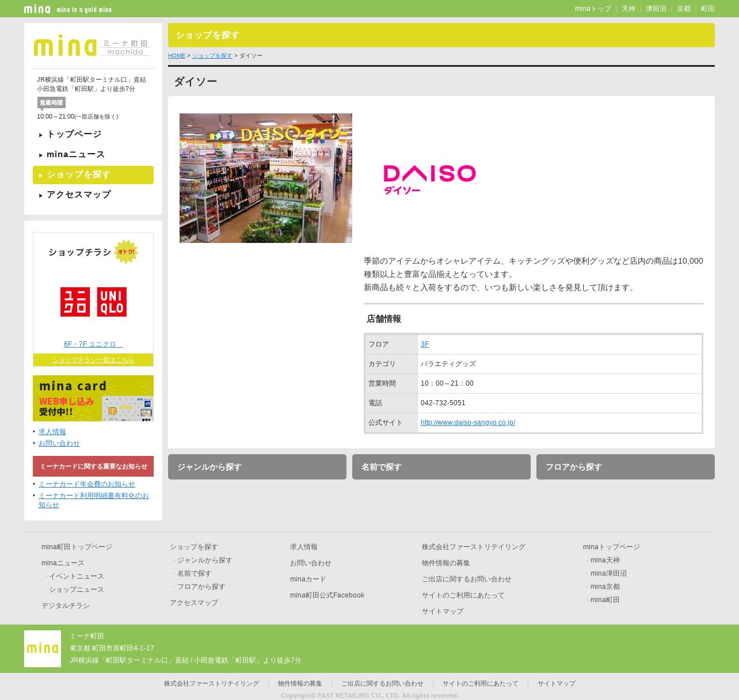Open 株式会社ファーストリテイリング in bottom bar

click(x=211, y=683)
